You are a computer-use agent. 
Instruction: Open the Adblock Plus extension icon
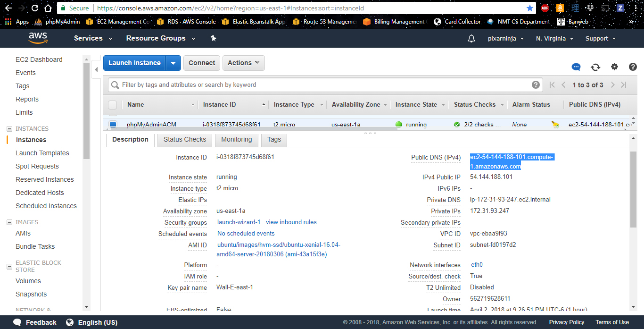[x=545, y=8]
